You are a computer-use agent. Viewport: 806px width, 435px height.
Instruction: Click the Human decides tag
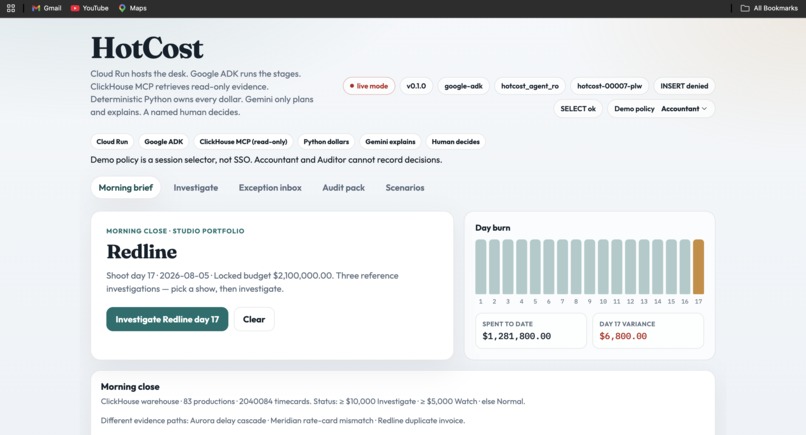(x=455, y=141)
